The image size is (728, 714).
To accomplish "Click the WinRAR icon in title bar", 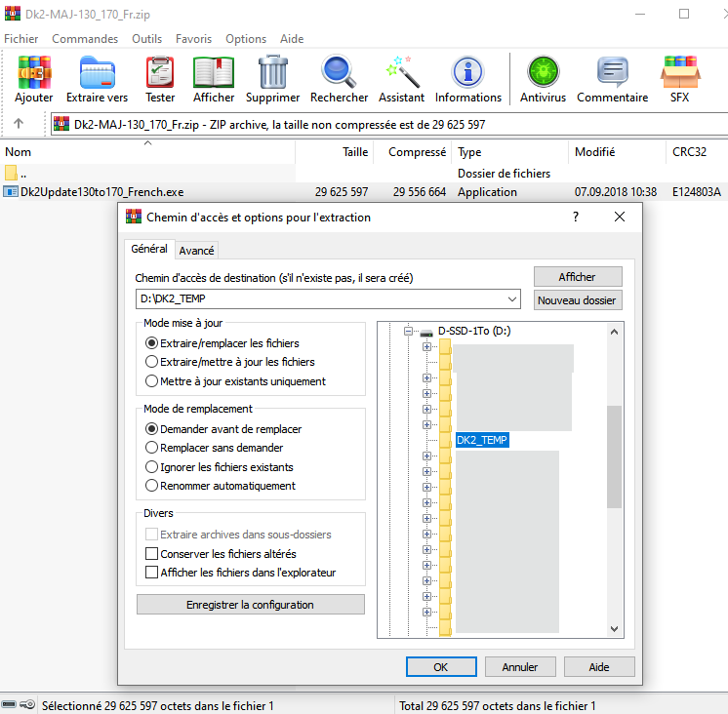I will [13, 13].
